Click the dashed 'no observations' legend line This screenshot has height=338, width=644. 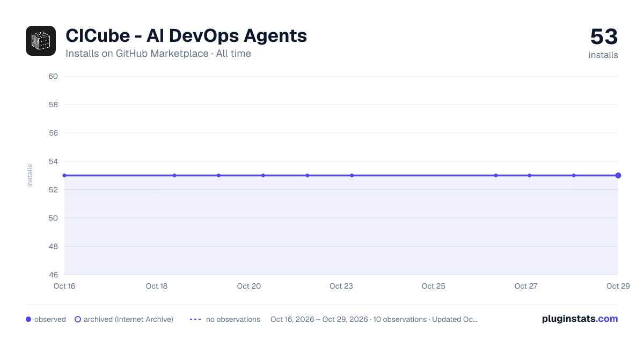[x=195, y=319]
